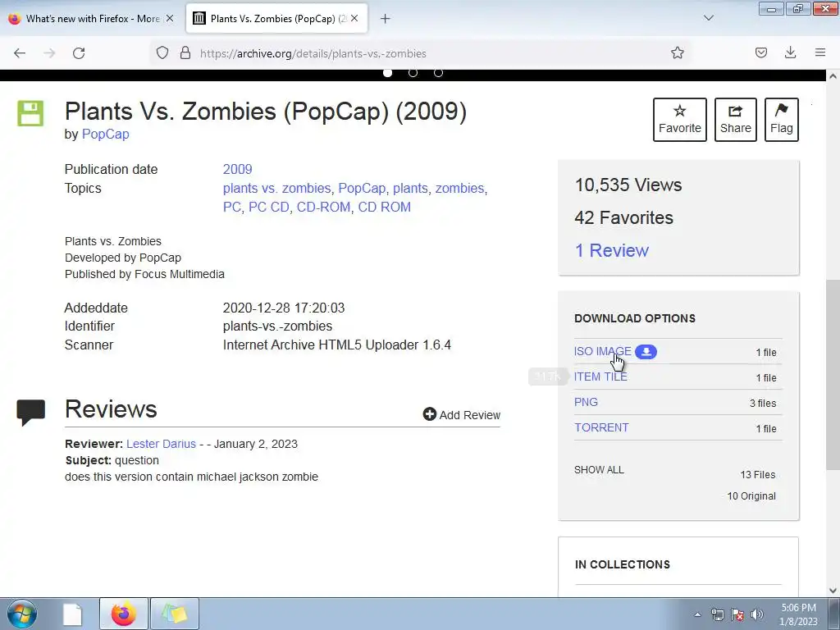
Task: Open a new tab with plus button
Action: point(386,19)
